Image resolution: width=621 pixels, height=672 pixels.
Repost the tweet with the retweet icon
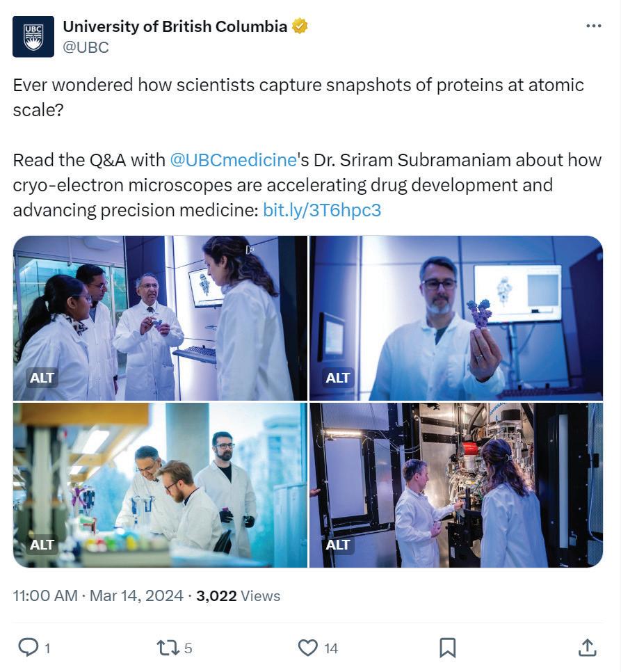point(168,648)
